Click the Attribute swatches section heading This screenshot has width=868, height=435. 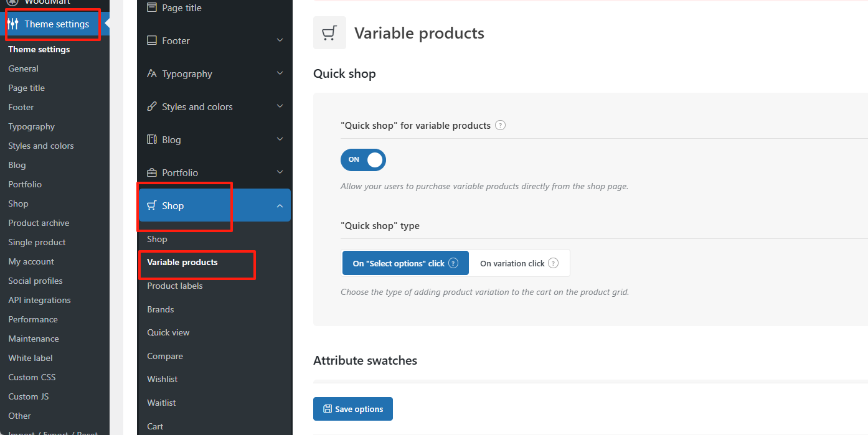point(365,360)
